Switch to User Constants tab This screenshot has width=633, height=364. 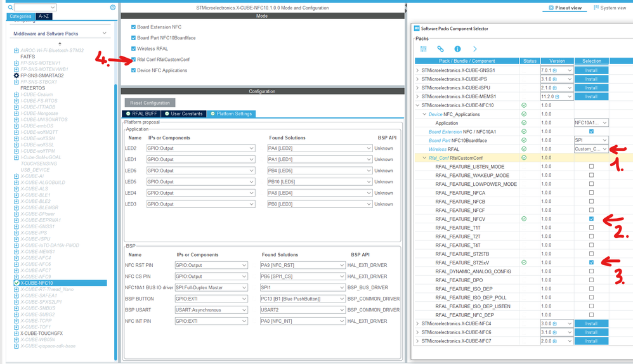click(184, 114)
